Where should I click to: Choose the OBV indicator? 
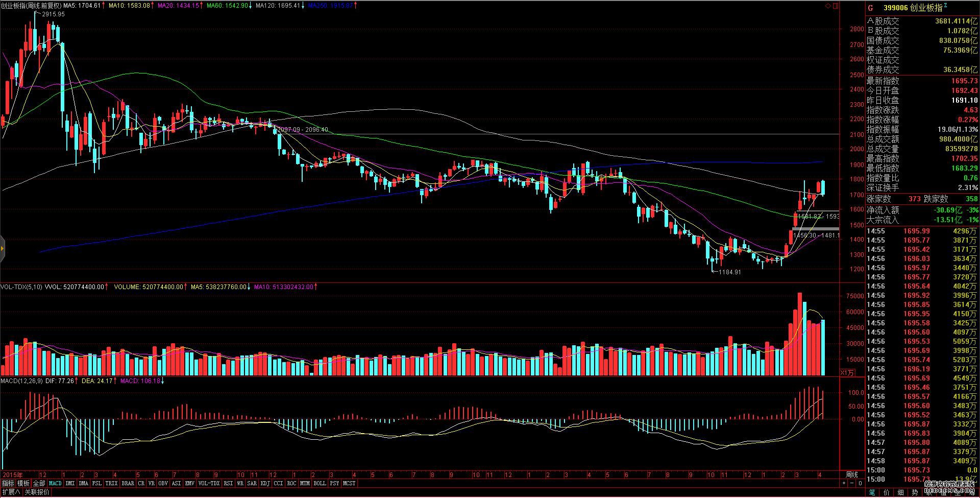tap(163, 483)
